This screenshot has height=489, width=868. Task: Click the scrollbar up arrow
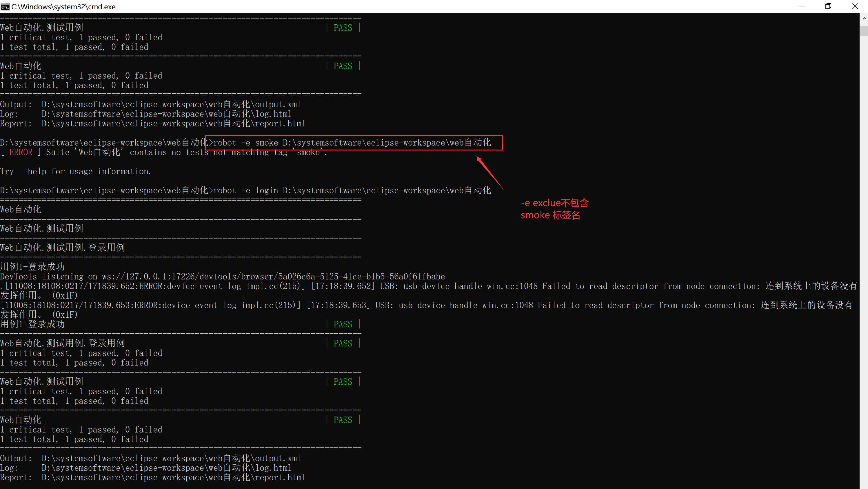click(864, 19)
